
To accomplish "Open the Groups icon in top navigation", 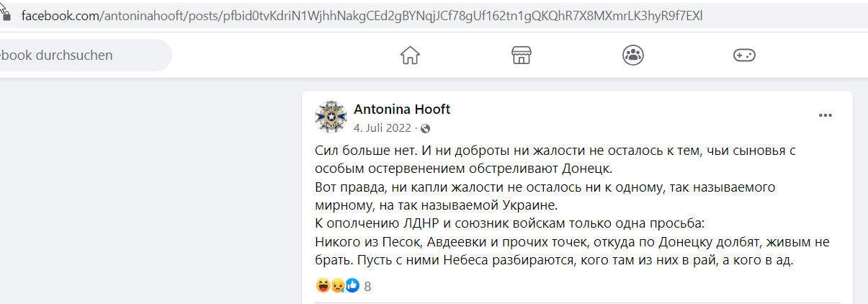I will (x=633, y=55).
